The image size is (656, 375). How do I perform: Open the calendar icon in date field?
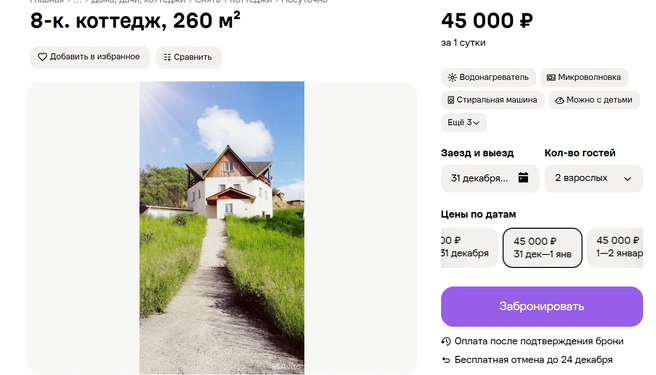point(523,177)
